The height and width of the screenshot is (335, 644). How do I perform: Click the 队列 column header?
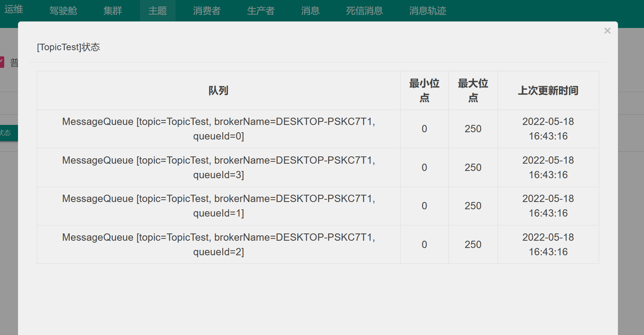tap(219, 91)
